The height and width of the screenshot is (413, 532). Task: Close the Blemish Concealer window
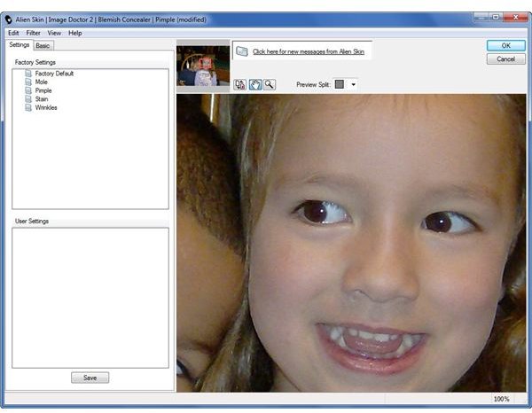[x=515, y=17]
